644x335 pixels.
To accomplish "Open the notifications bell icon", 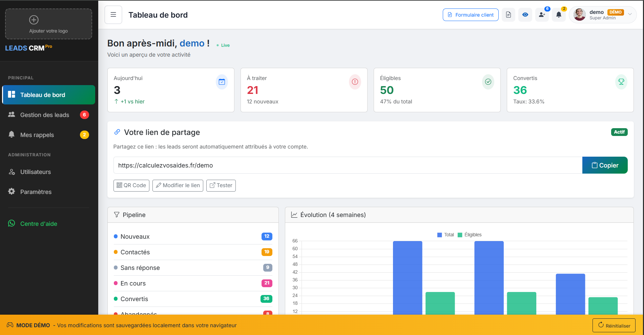I will pyautogui.click(x=559, y=15).
